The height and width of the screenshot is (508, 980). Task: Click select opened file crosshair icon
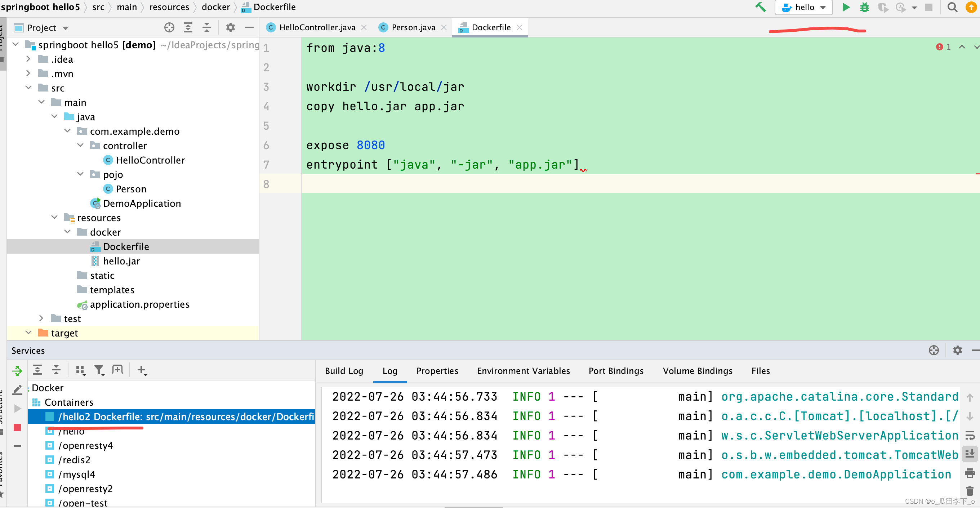pyautogui.click(x=169, y=27)
